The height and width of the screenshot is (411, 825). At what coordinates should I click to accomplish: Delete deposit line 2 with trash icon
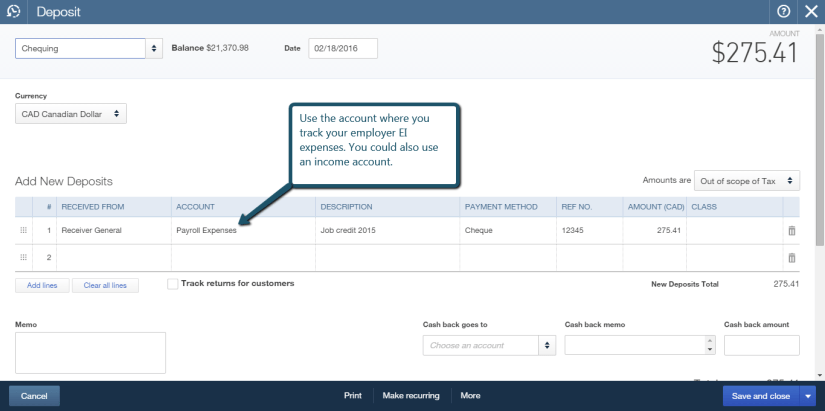click(x=792, y=258)
